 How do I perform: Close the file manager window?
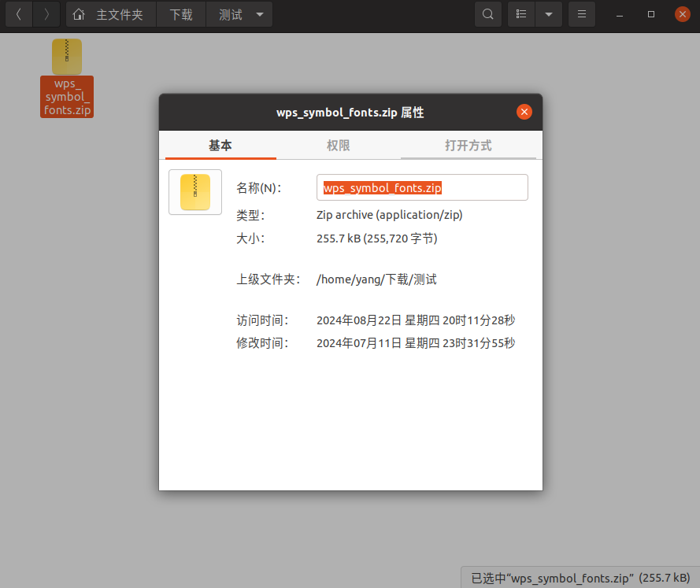[x=683, y=14]
